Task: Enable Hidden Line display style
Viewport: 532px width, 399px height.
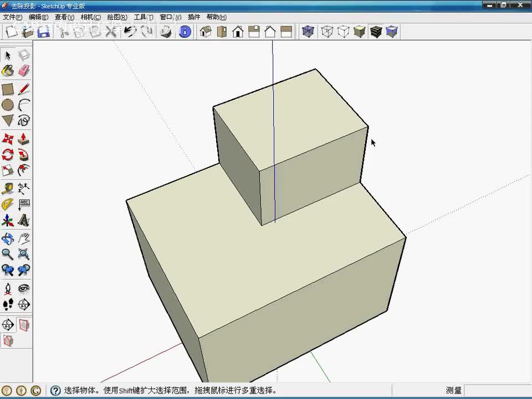Action: (x=344, y=32)
